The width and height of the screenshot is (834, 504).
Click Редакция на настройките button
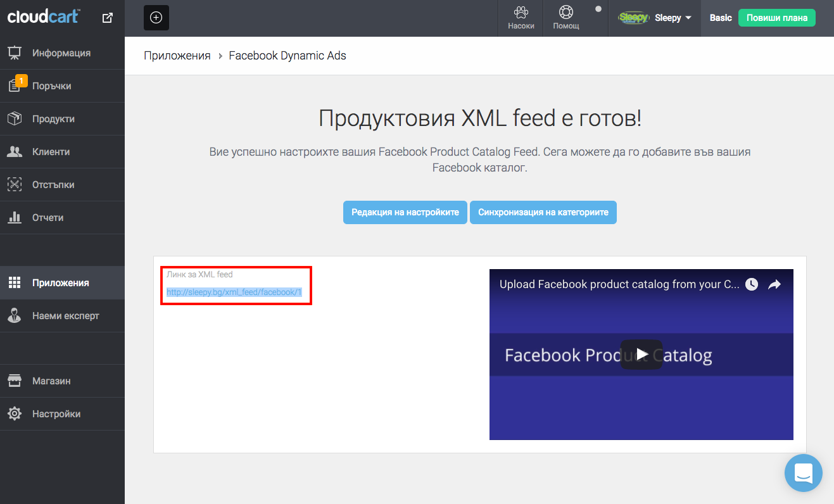405,213
